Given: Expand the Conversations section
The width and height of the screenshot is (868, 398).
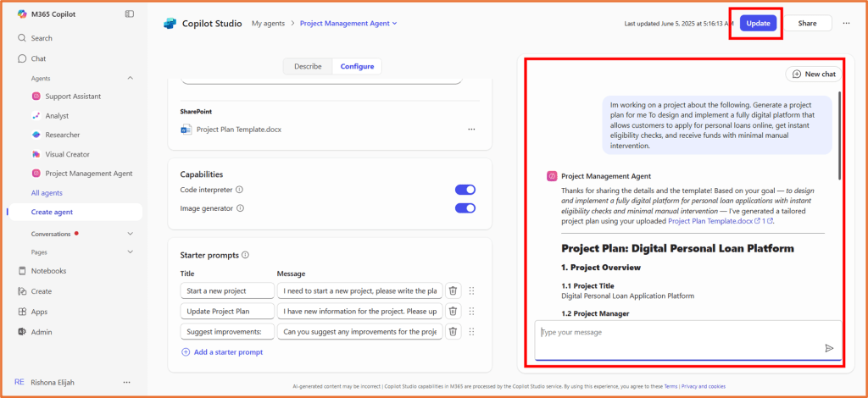Looking at the screenshot, I should pyautogui.click(x=130, y=233).
